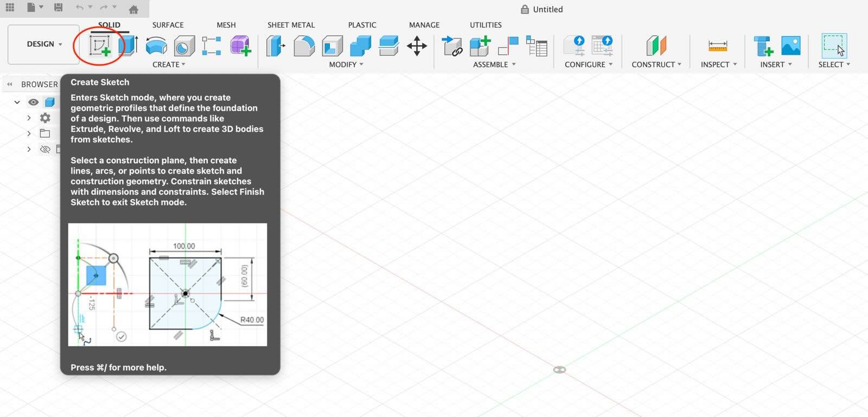868x417 pixels.
Task: Expand the gear settings node in the browser
Action: [x=29, y=118]
